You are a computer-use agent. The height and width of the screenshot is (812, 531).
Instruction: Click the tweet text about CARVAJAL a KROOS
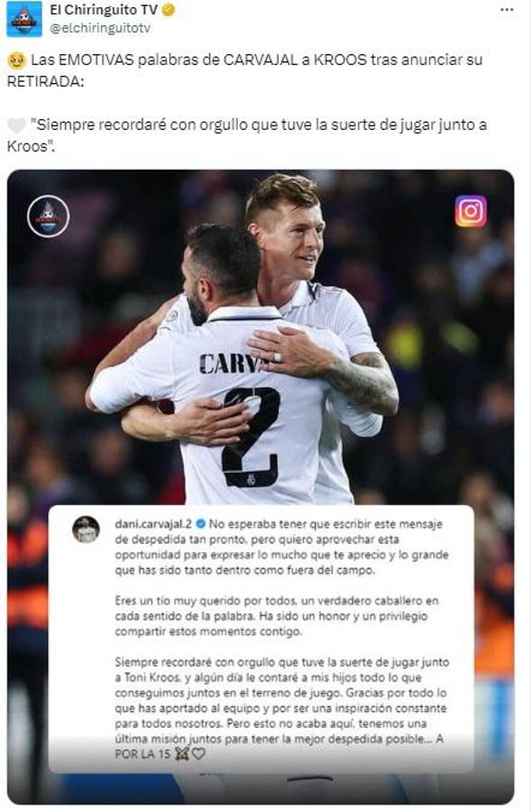tap(245, 70)
